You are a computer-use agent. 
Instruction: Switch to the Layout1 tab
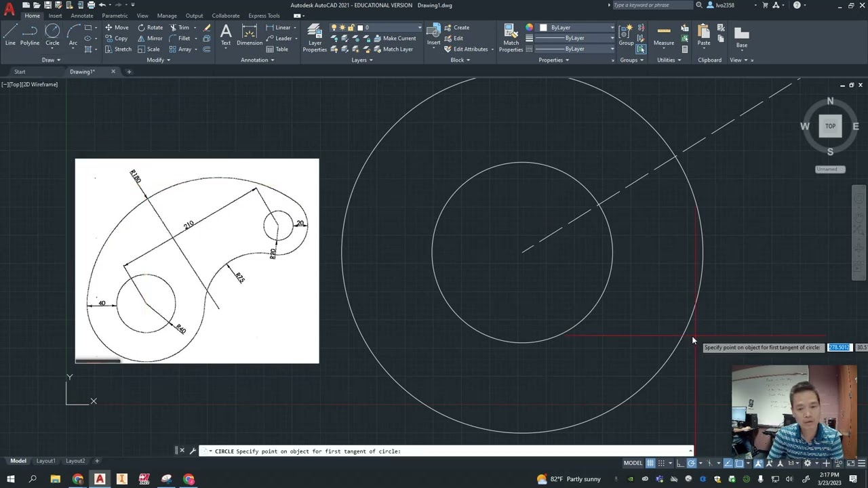(45, 461)
